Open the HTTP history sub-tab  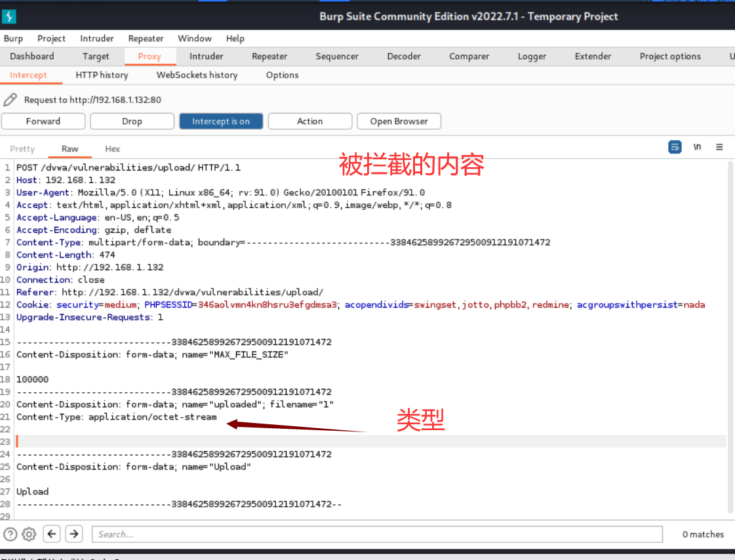[x=102, y=75]
